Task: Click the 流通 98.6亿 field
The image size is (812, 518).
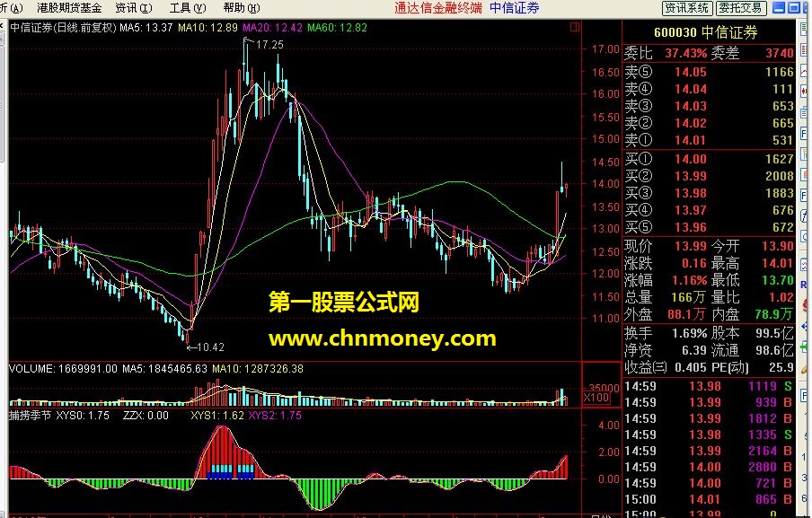Action: point(753,350)
